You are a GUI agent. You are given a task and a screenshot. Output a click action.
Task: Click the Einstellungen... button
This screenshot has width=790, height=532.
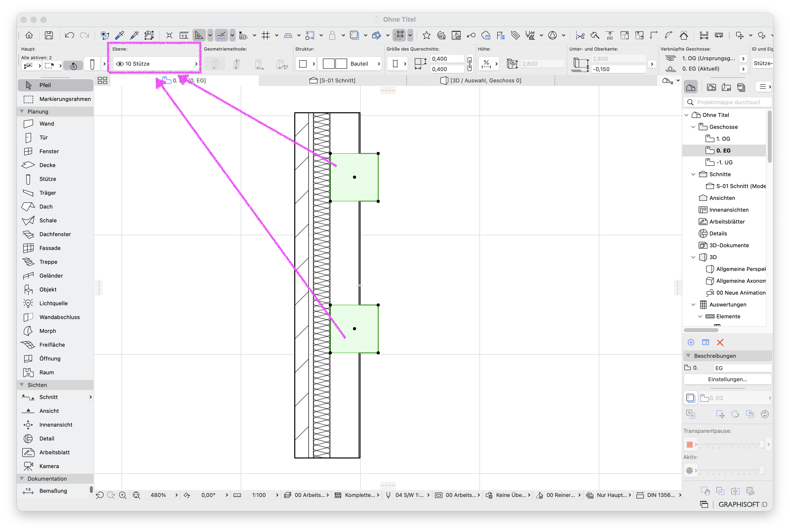(727, 379)
